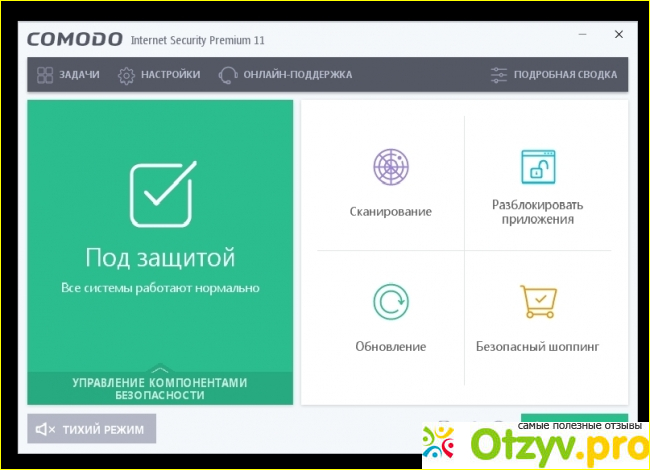Viewport: 650px width, 470px height.
Task: Click the COMODO logo in title bar
Action: 73,40
